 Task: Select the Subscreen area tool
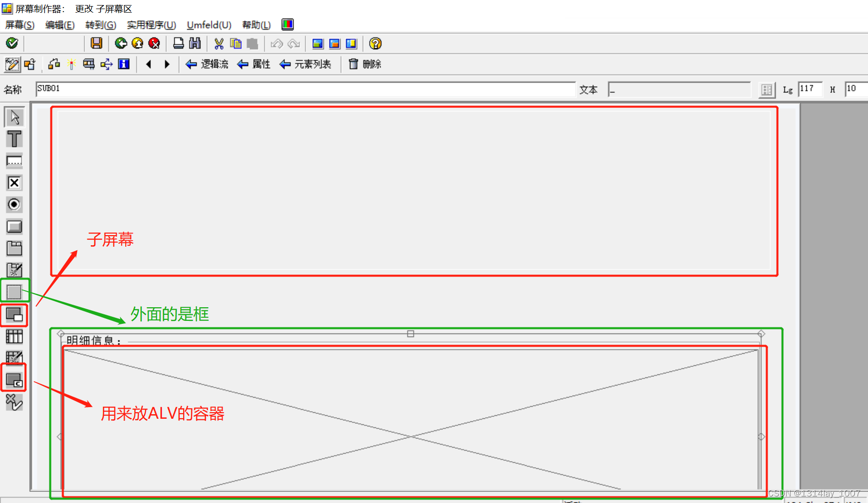coord(14,315)
